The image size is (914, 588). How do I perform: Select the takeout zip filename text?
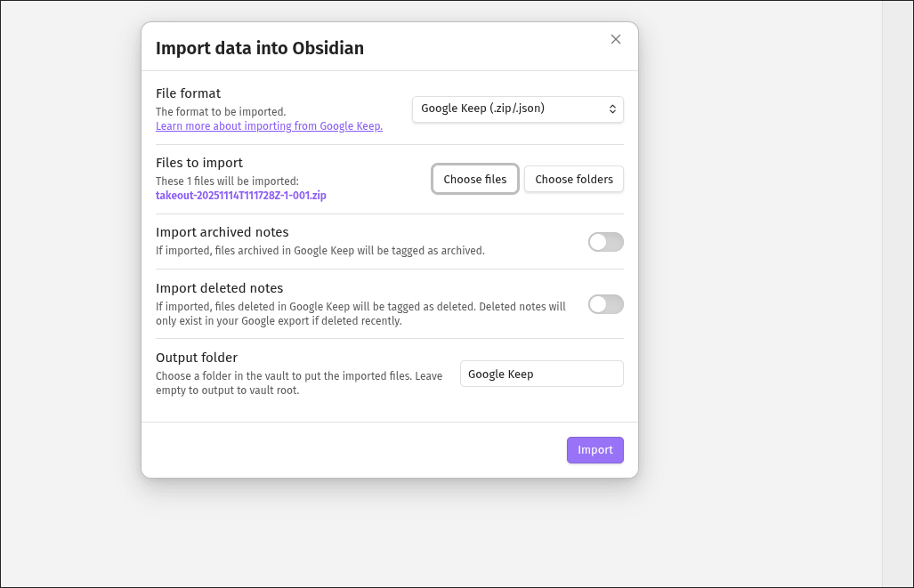click(x=241, y=195)
